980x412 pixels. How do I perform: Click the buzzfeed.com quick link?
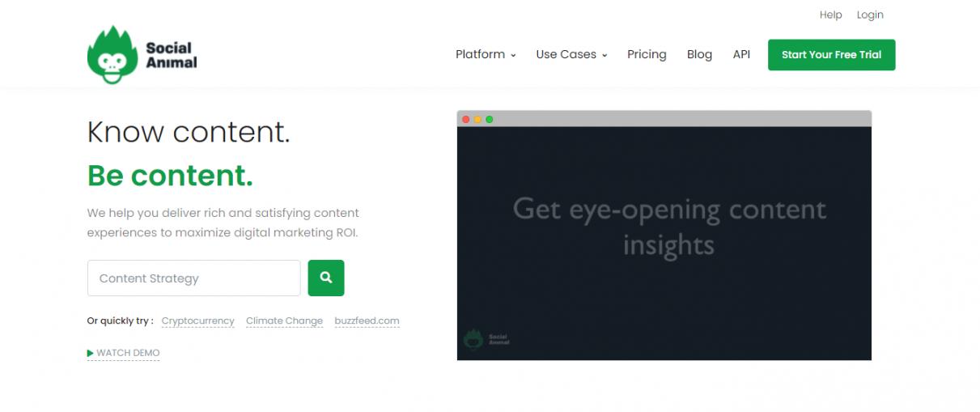367,321
